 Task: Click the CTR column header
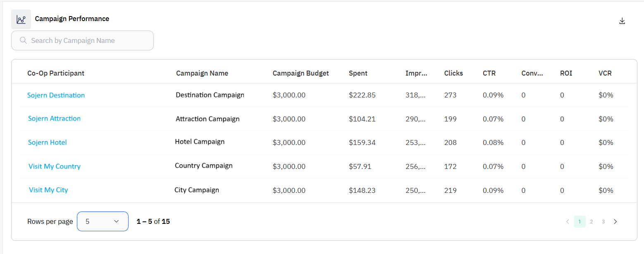pos(489,73)
